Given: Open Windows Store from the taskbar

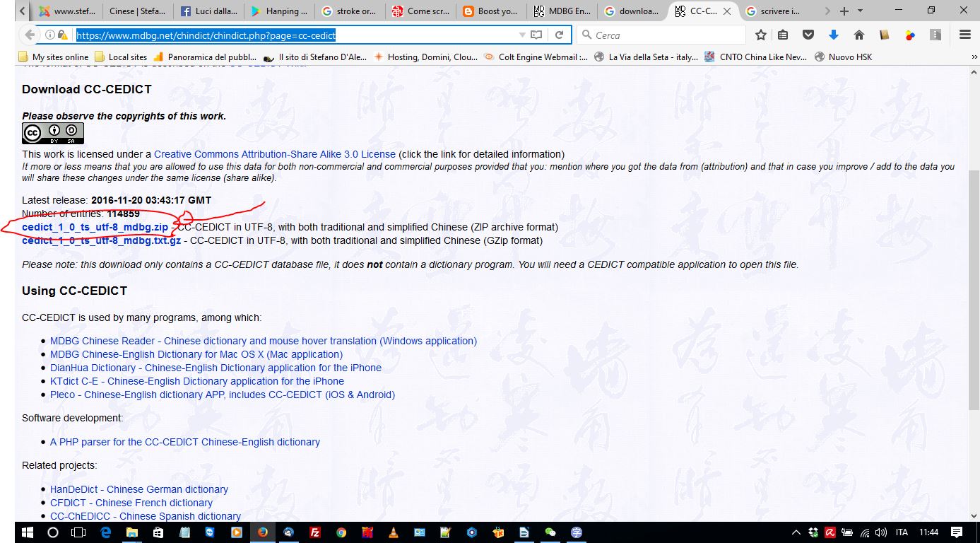Looking at the screenshot, I should click(x=158, y=532).
